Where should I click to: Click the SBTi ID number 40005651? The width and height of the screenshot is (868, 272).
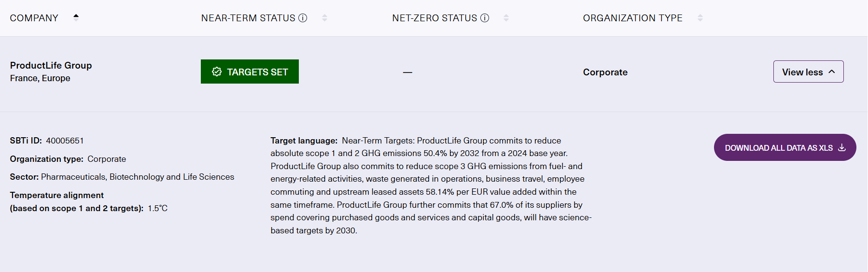point(65,141)
